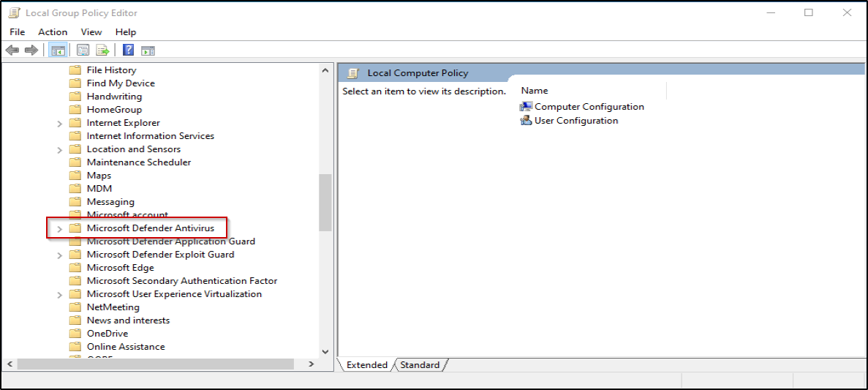Click the User Configuration icon

[x=526, y=120]
